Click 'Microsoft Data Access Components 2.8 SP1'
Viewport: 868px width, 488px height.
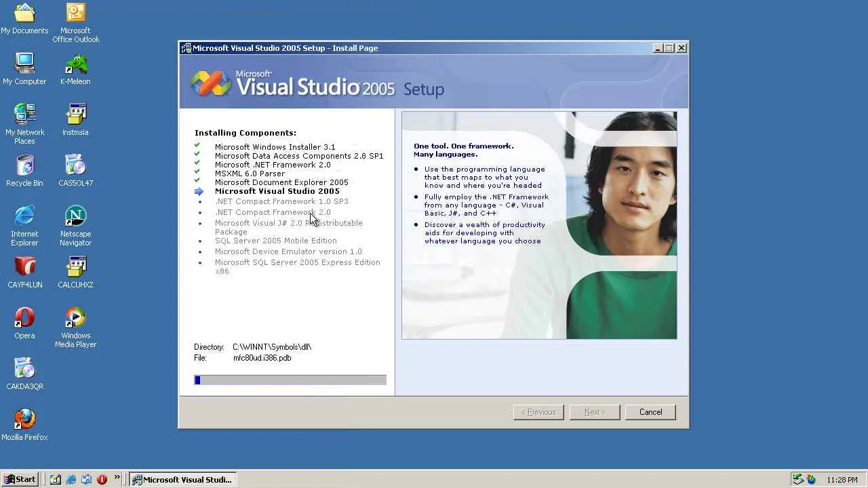click(x=299, y=156)
